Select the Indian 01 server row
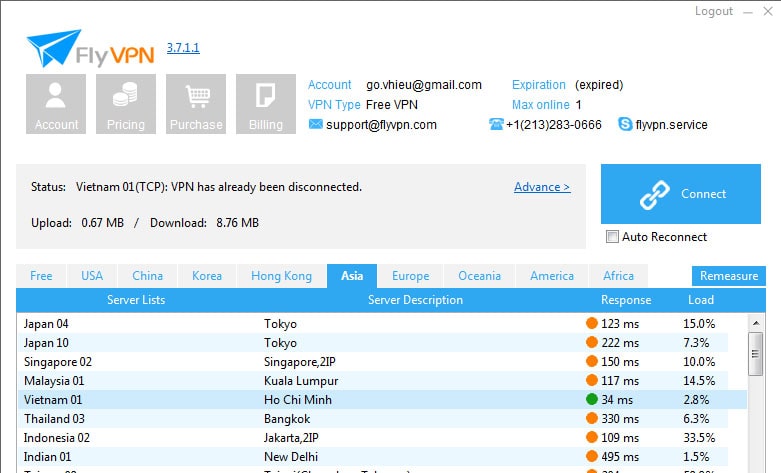Viewport: 781px width, 473px height. 382,456
